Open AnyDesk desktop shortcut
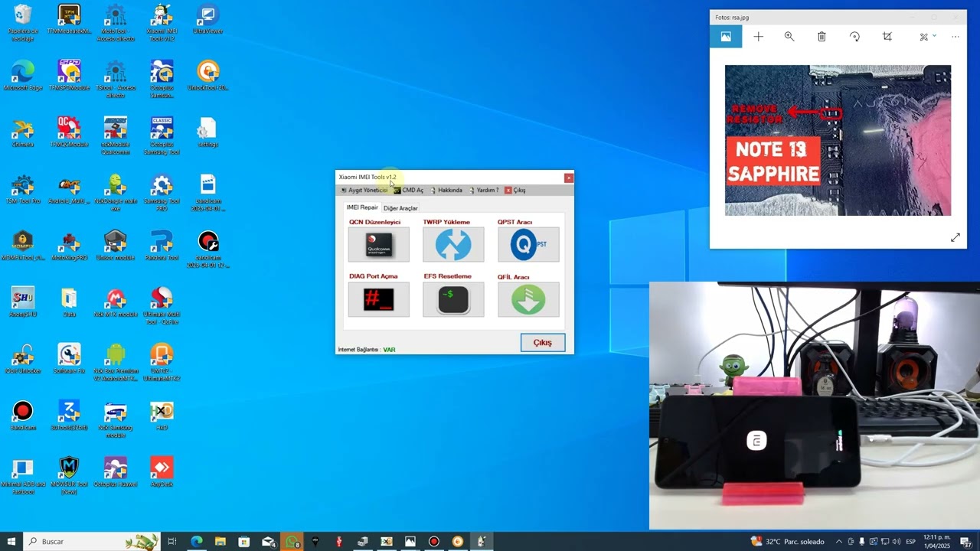 point(162,472)
